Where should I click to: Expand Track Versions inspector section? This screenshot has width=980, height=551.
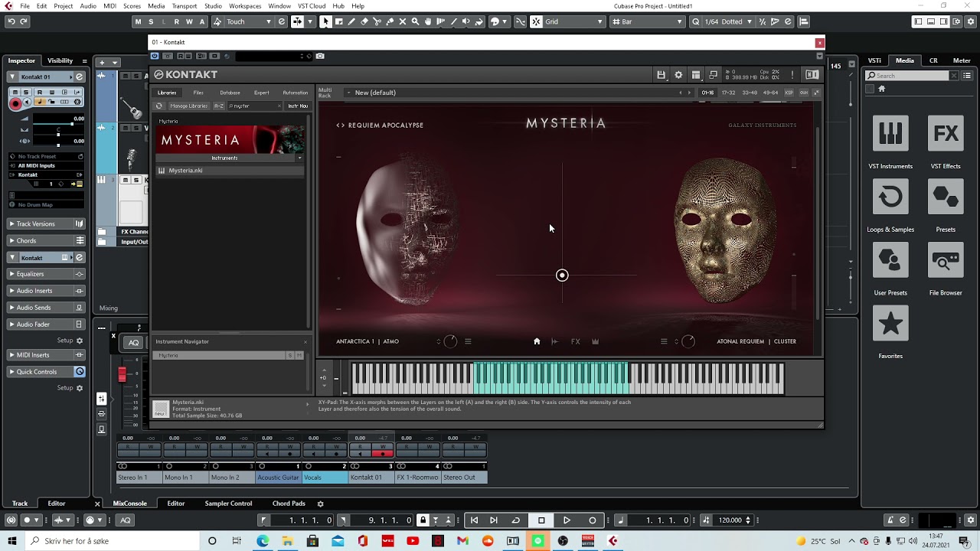(x=46, y=224)
